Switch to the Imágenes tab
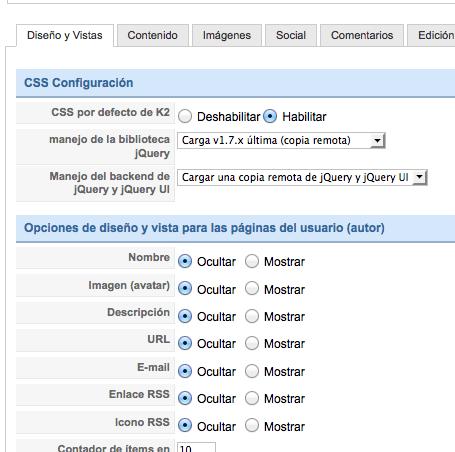 tap(227, 35)
